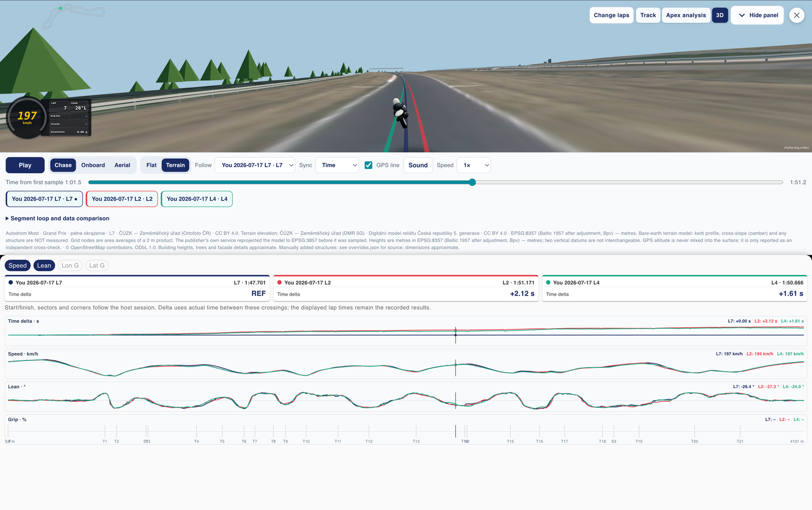Select lap chip You 2026-07-17 L7
This screenshot has width=812, height=510.
coord(44,199)
